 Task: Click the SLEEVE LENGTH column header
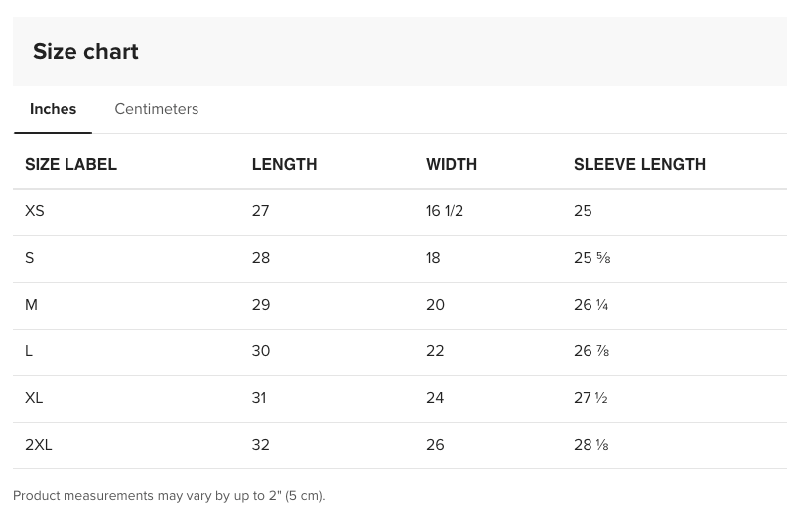pos(639,165)
